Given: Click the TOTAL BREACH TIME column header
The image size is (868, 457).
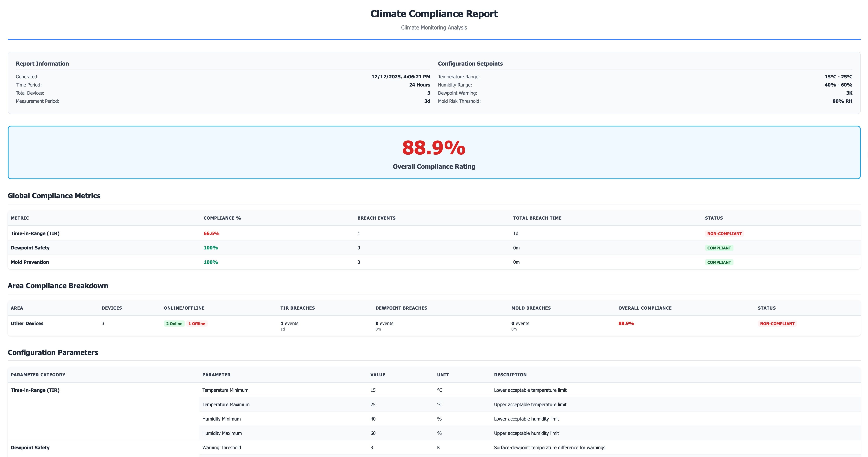Looking at the screenshot, I should [537, 218].
